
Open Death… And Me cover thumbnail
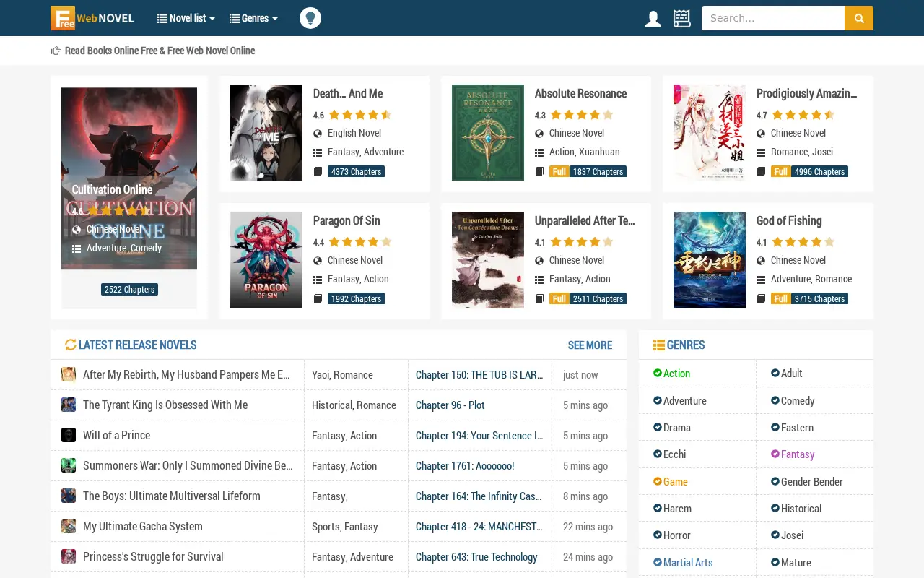coord(266,132)
